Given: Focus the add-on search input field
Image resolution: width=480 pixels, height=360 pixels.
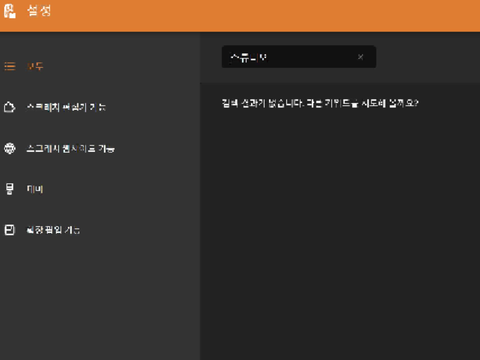Looking at the screenshot, I should 299,57.
